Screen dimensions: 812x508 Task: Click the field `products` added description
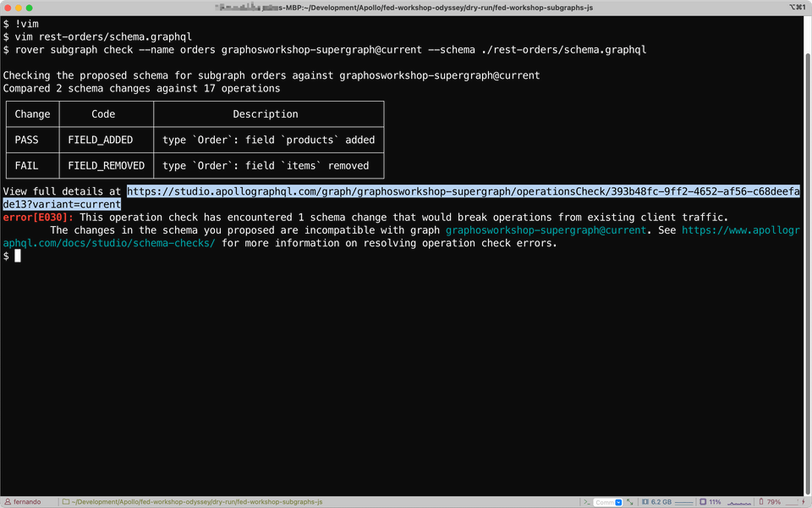268,140
